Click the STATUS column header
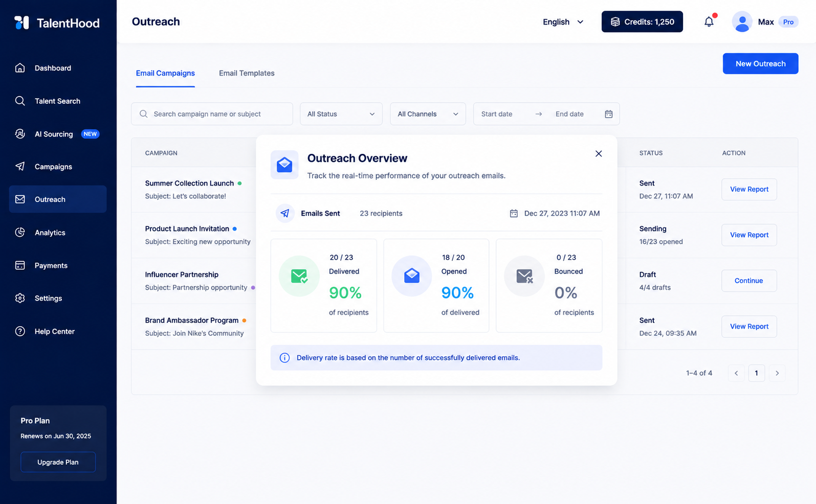816x504 pixels. pos(651,153)
